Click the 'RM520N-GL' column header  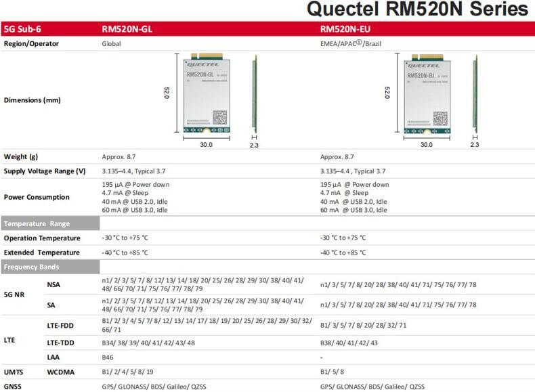click(x=127, y=29)
